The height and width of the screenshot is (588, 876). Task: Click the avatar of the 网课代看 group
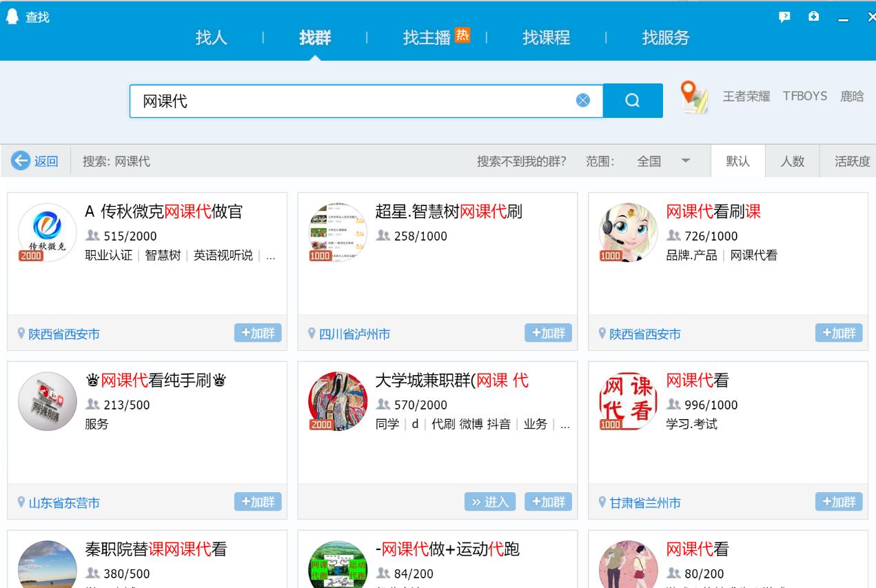click(627, 400)
